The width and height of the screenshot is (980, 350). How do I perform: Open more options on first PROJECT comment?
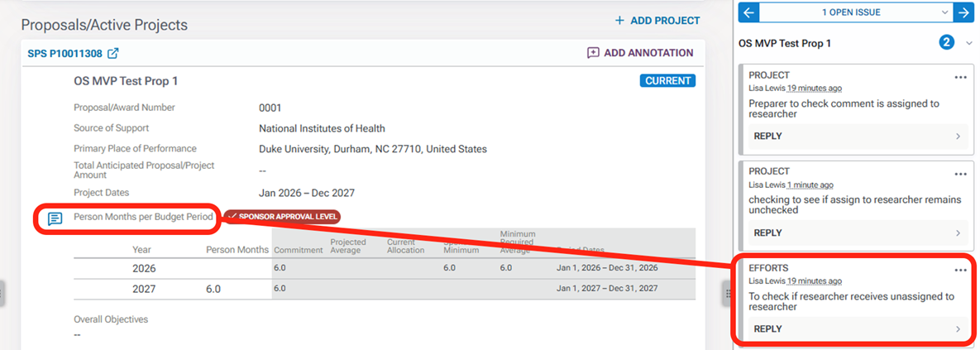pos(960,77)
